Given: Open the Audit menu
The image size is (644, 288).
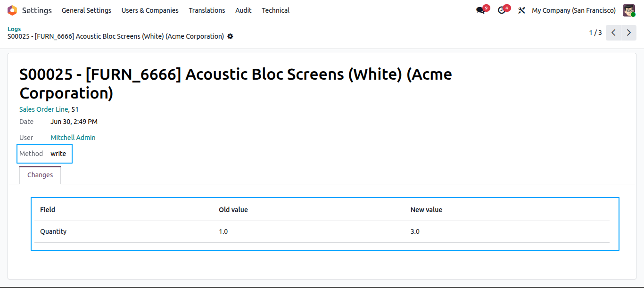Looking at the screenshot, I should 243,10.
